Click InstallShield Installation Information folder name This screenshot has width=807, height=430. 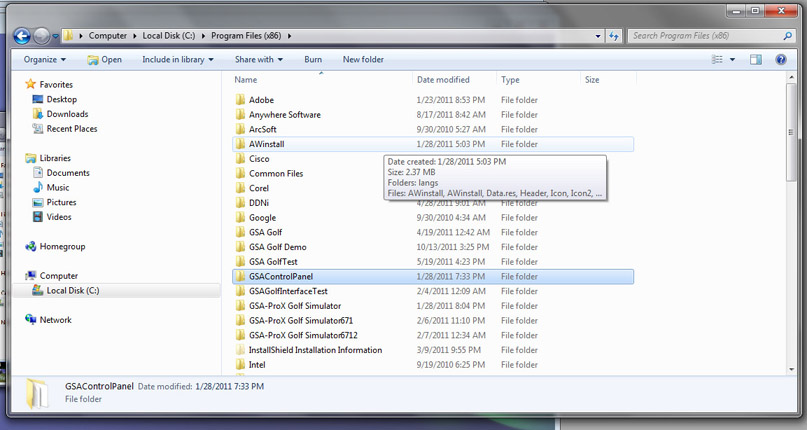tap(315, 350)
